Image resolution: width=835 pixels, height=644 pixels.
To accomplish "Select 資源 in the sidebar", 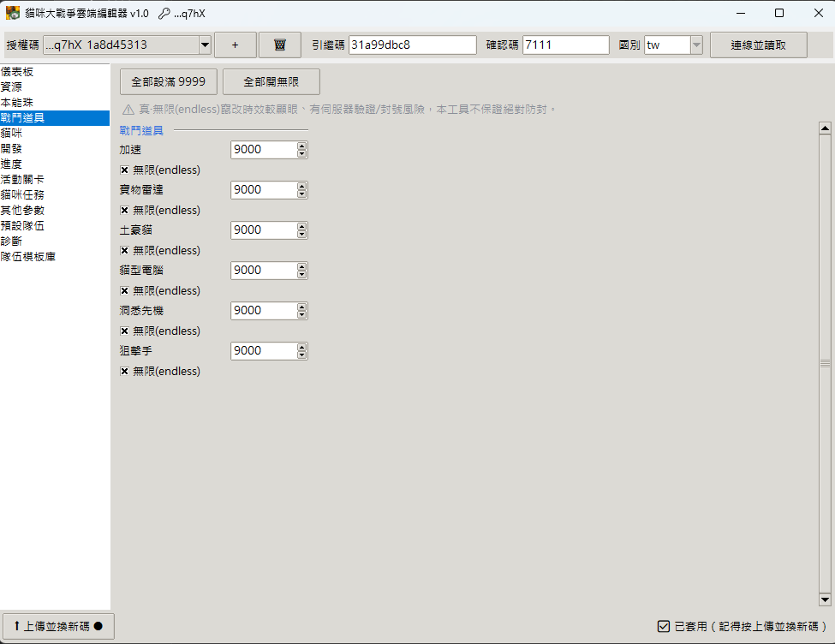I will [55, 86].
